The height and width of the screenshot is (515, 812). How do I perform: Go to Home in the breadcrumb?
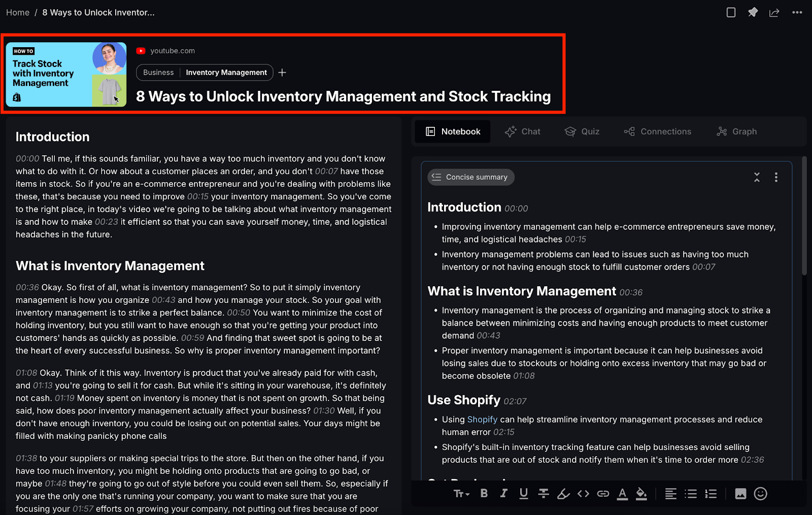(18, 12)
